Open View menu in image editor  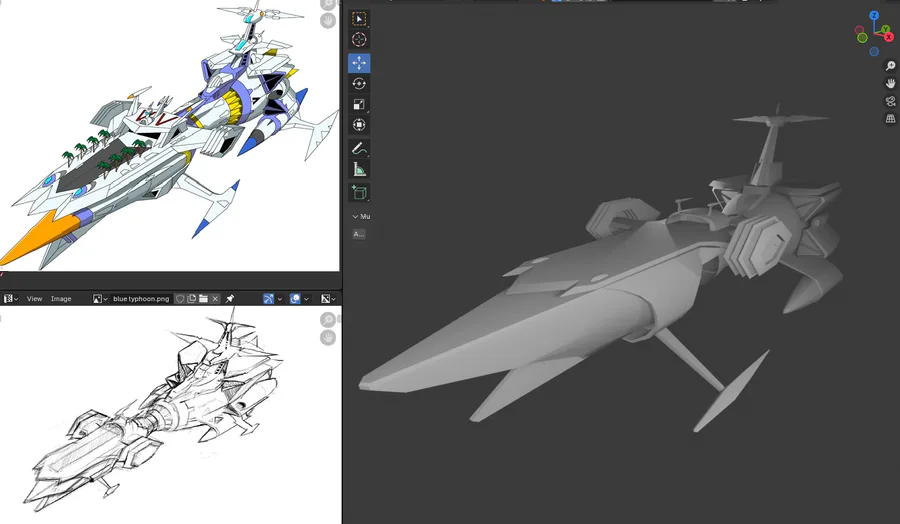pos(34,298)
